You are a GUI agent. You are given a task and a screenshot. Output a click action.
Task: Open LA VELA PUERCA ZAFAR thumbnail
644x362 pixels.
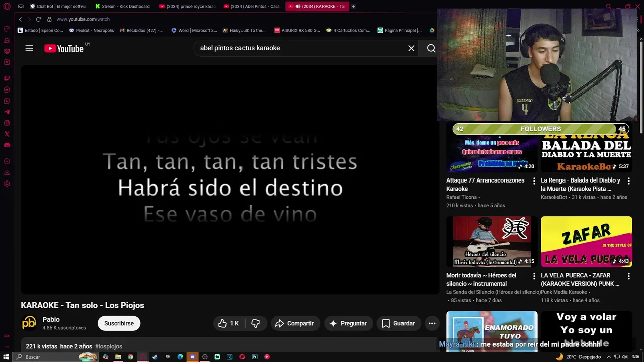coord(586,242)
